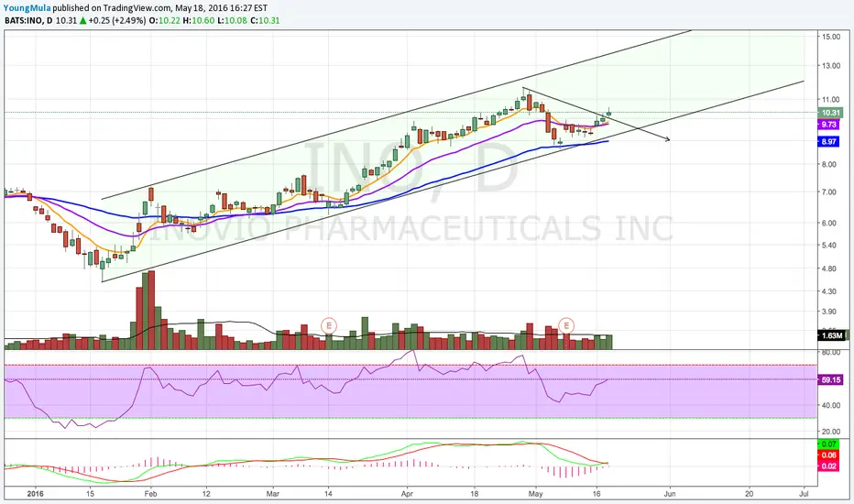The height and width of the screenshot is (504, 854).
Task: Select the 10.31 current price label
Action: (x=830, y=113)
